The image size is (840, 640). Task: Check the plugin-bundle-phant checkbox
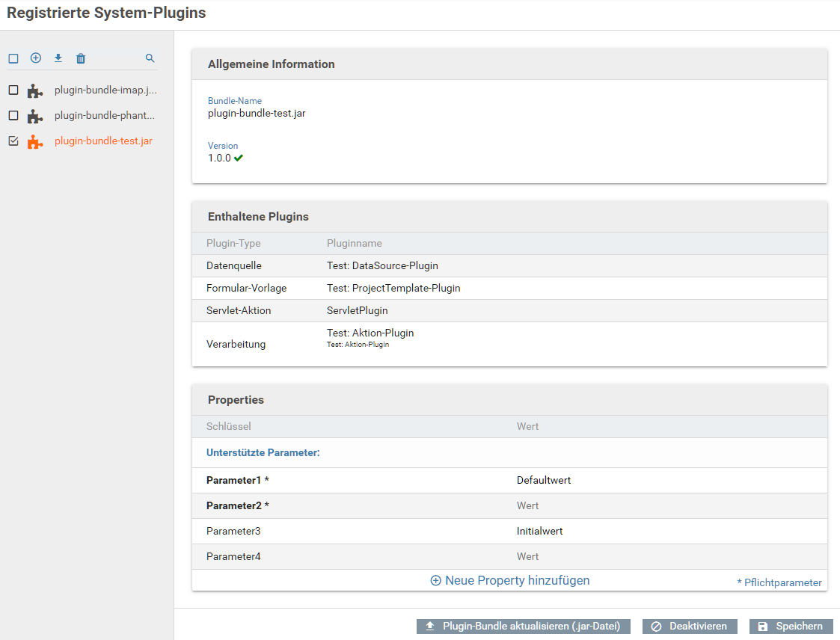[13, 116]
